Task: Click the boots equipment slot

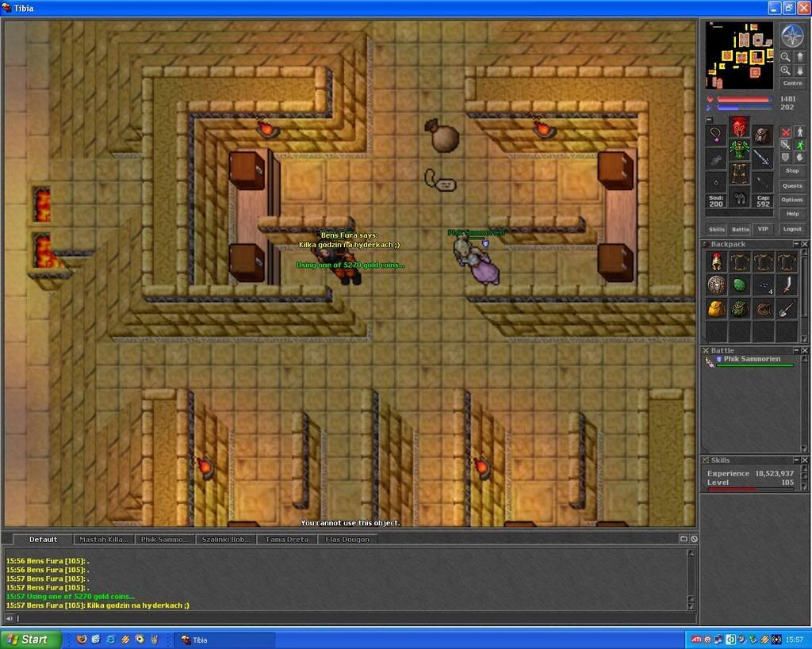Action: click(x=740, y=197)
